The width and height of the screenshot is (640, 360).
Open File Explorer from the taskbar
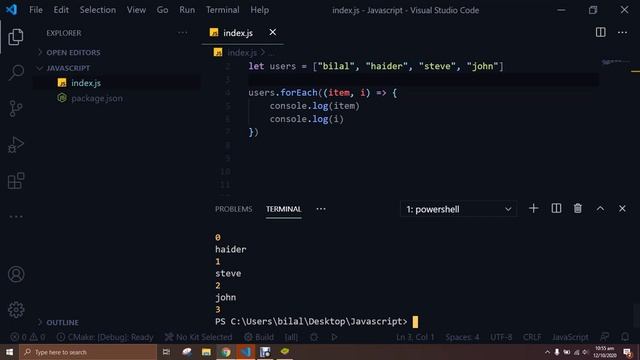pos(206,352)
